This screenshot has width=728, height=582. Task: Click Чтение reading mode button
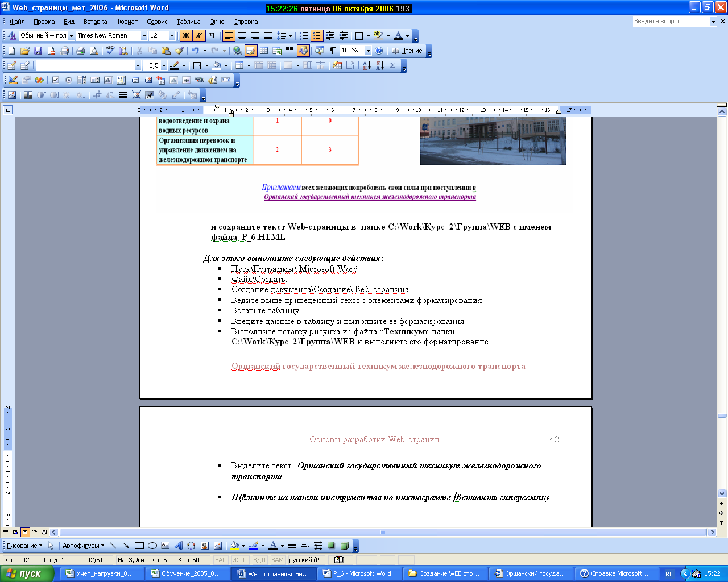407,51
